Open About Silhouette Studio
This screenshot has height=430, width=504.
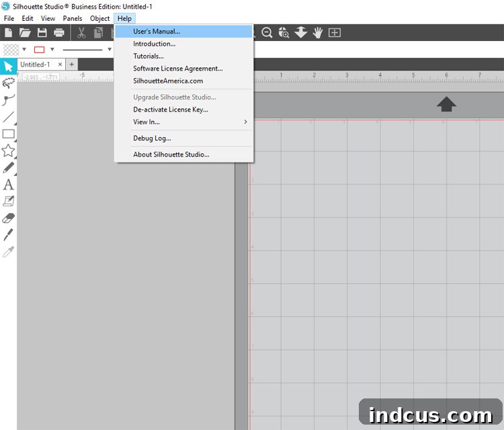[x=184, y=155]
